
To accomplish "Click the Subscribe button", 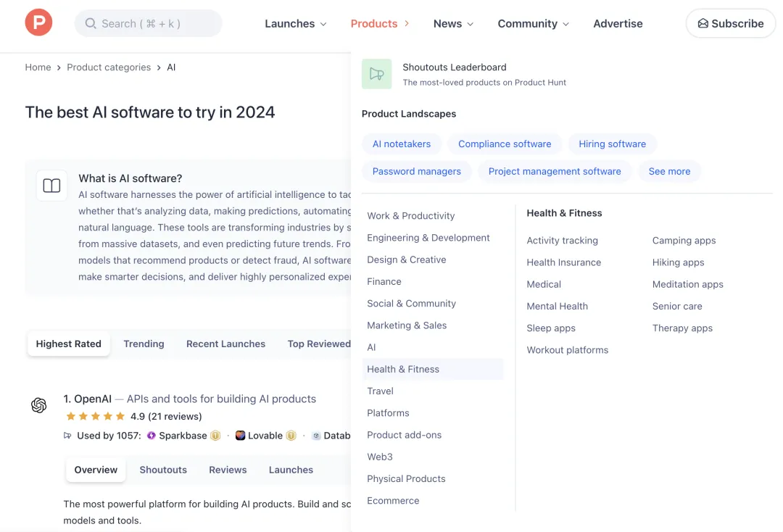I will click(731, 23).
